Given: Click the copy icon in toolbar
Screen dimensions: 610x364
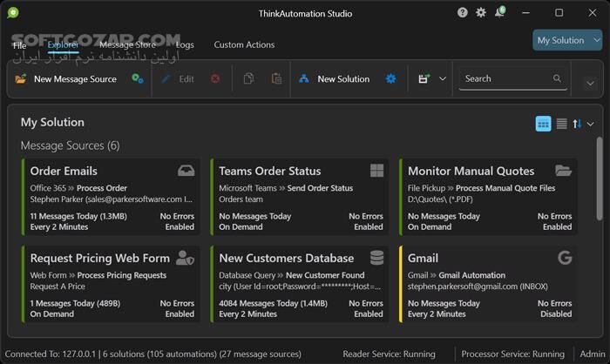Looking at the screenshot, I should tap(248, 78).
